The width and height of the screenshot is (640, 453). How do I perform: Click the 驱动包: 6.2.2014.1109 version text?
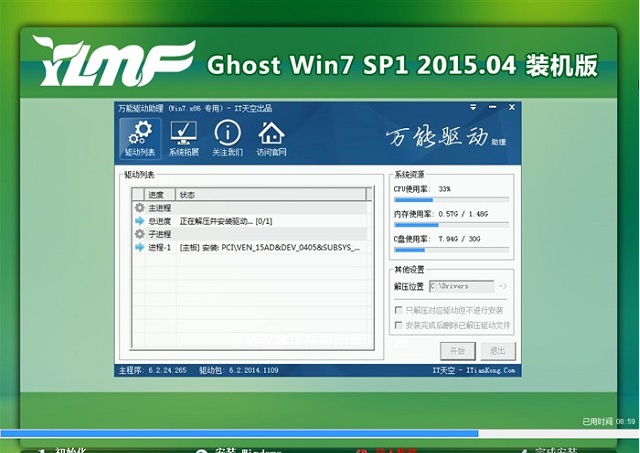[x=239, y=370]
